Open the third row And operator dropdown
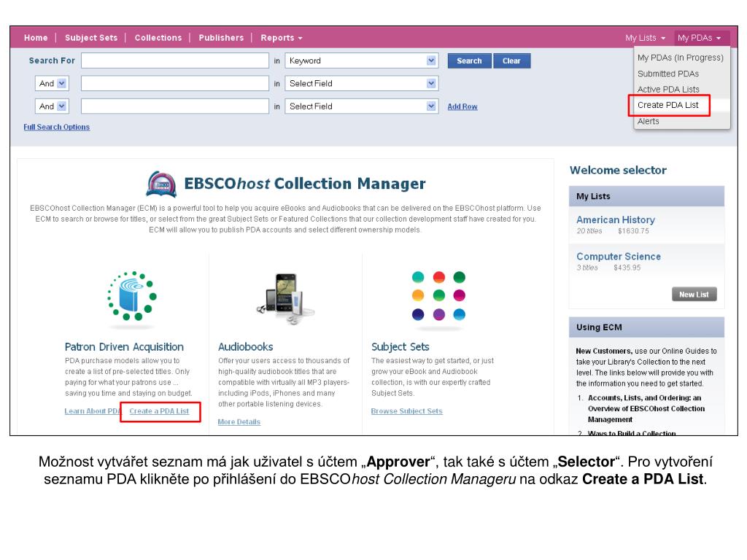 point(52,106)
